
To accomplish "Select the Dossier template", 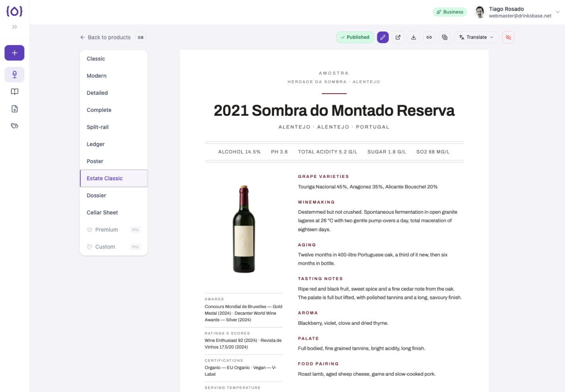I will pos(114,195).
